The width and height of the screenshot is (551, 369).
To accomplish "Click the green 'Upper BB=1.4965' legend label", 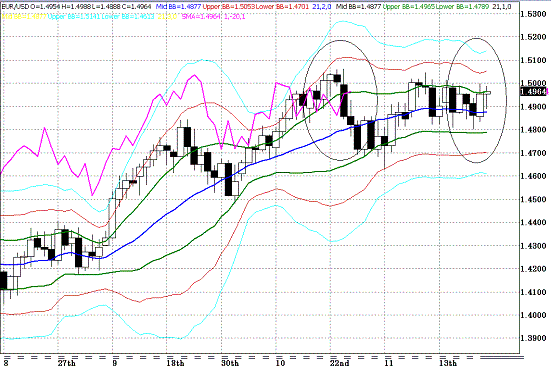I will (409, 6).
